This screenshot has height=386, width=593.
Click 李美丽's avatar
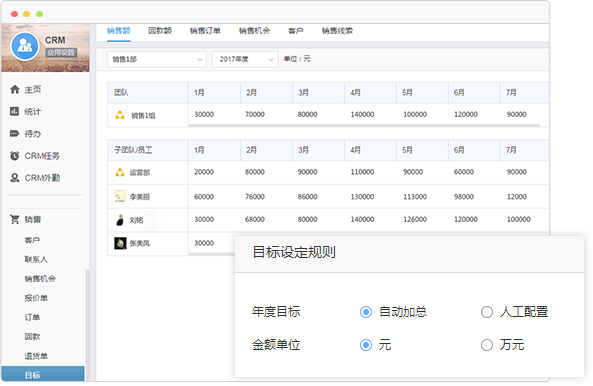[120, 196]
